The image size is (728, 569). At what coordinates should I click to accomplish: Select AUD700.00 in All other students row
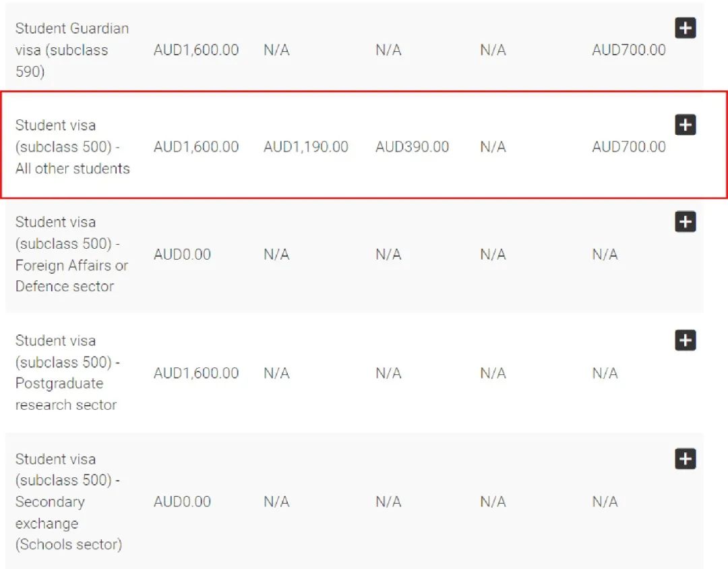[628, 147]
